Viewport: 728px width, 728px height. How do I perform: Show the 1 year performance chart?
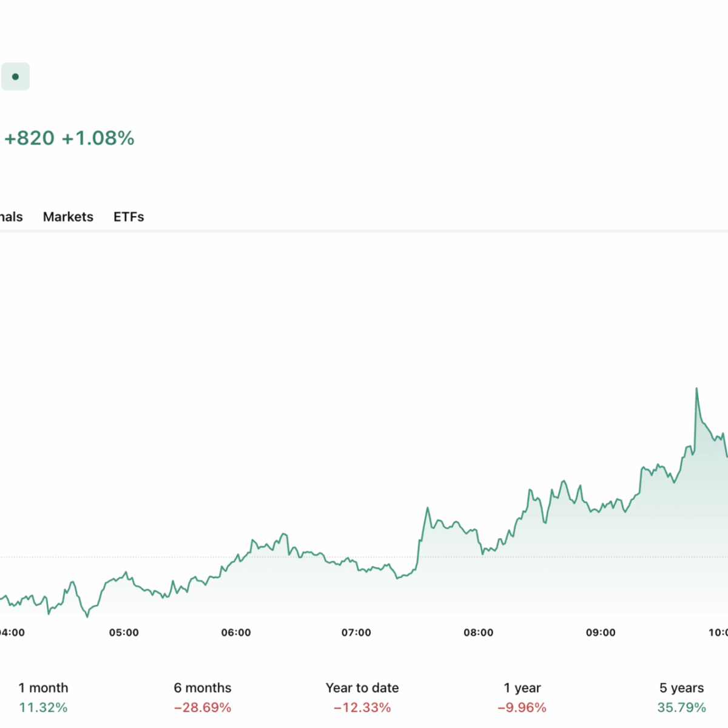(522, 688)
